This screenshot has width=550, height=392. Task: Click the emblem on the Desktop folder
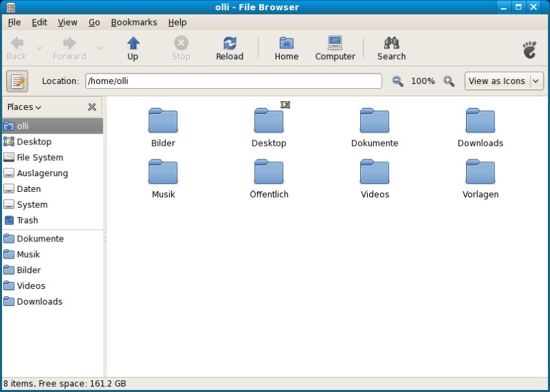[x=285, y=105]
